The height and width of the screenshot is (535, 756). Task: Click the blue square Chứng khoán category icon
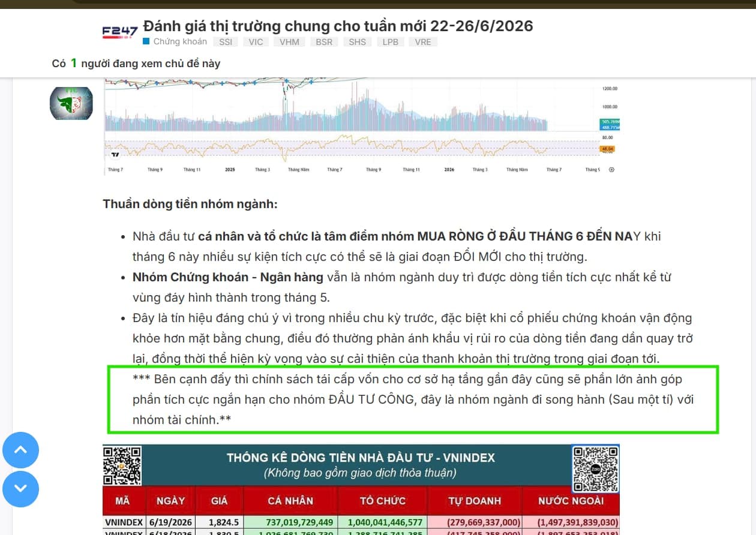(146, 42)
